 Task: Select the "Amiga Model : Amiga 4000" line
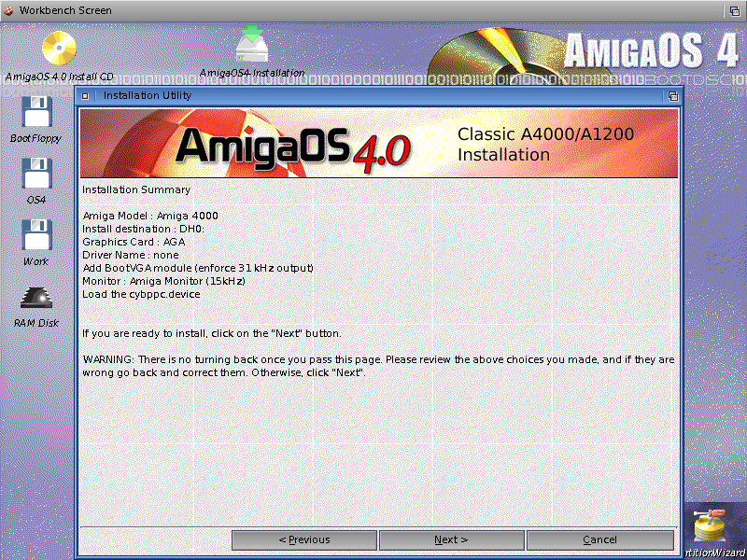[150, 216]
